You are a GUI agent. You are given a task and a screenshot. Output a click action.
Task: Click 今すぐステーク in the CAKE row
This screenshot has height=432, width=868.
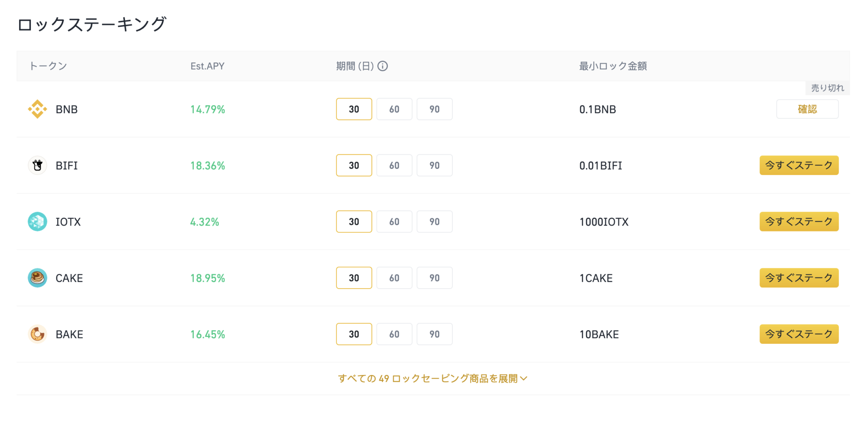click(x=798, y=278)
